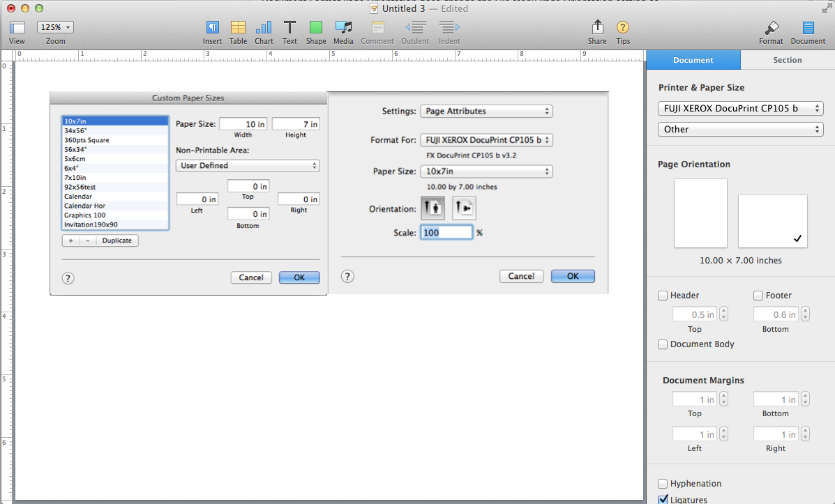Click the paper Width field
This screenshot has height=504, width=835.
(x=243, y=124)
